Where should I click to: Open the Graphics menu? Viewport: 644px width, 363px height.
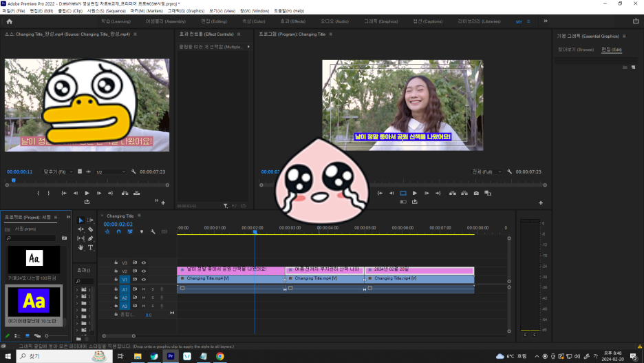click(186, 11)
